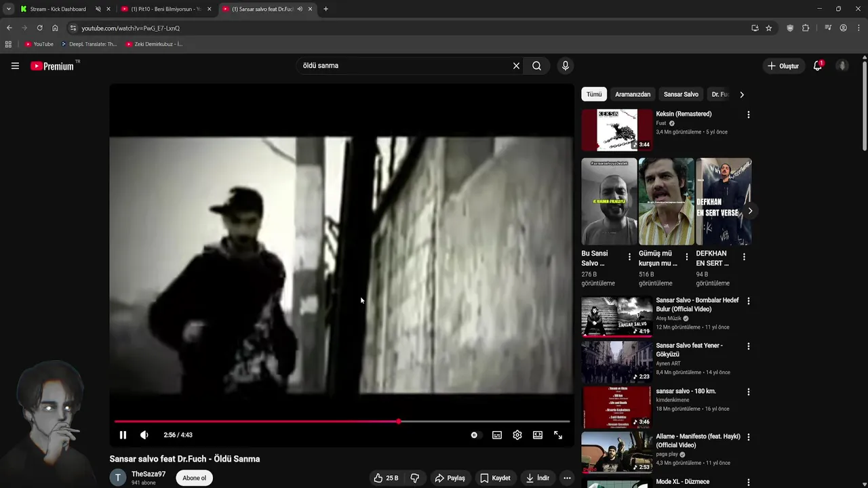The image size is (868, 488).
Task: Download the video with İndir
Action: click(x=537, y=478)
